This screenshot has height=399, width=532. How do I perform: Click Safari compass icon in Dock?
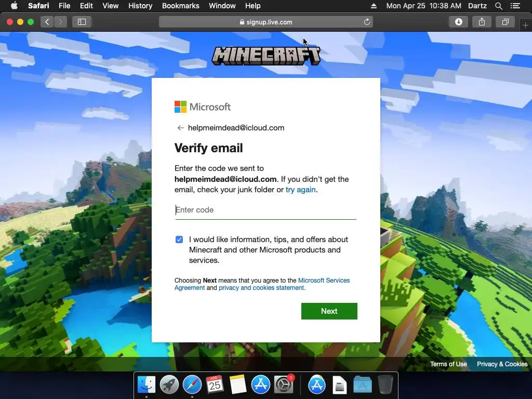(x=192, y=385)
